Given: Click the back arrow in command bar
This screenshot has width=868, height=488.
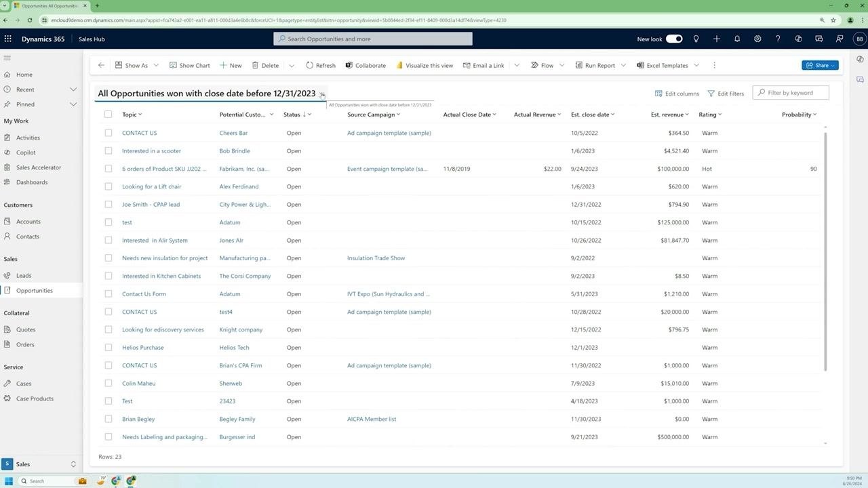Looking at the screenshot, I should 101,65.
